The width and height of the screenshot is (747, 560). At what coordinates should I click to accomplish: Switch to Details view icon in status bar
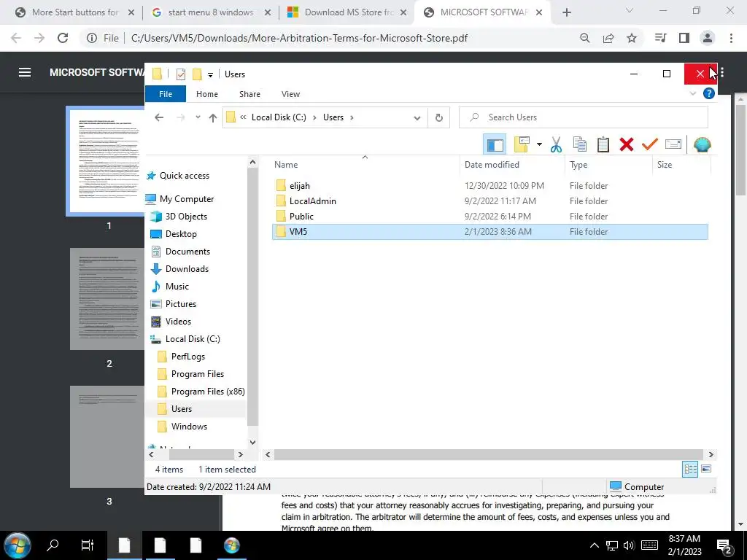[690, 469]
